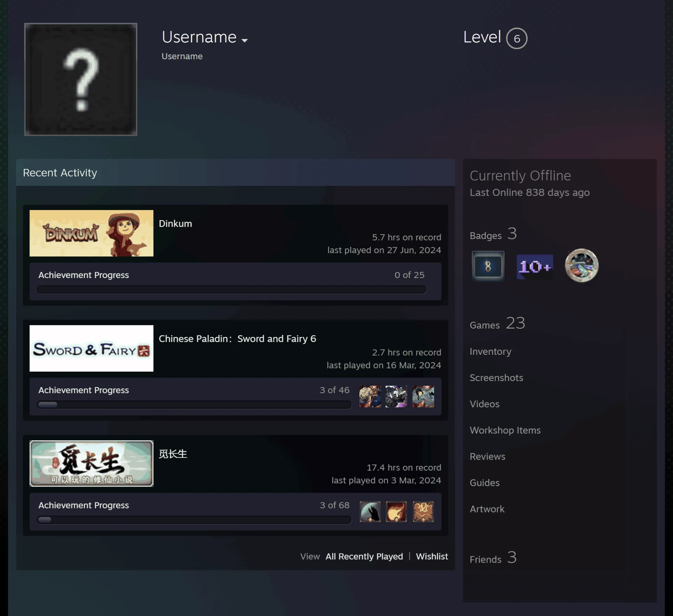Click Dinkum achievement progress bar
Screen dimensions: 673x616
pyautogui.click(x=231, y=290)
